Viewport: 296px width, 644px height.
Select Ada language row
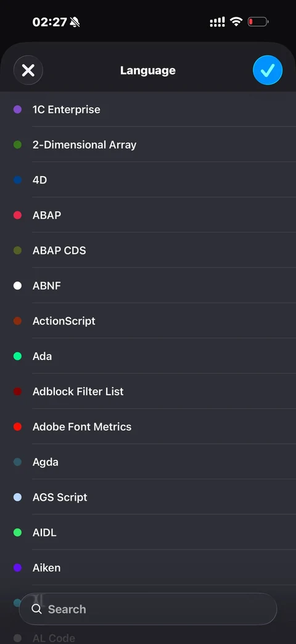tap(148, 356)
